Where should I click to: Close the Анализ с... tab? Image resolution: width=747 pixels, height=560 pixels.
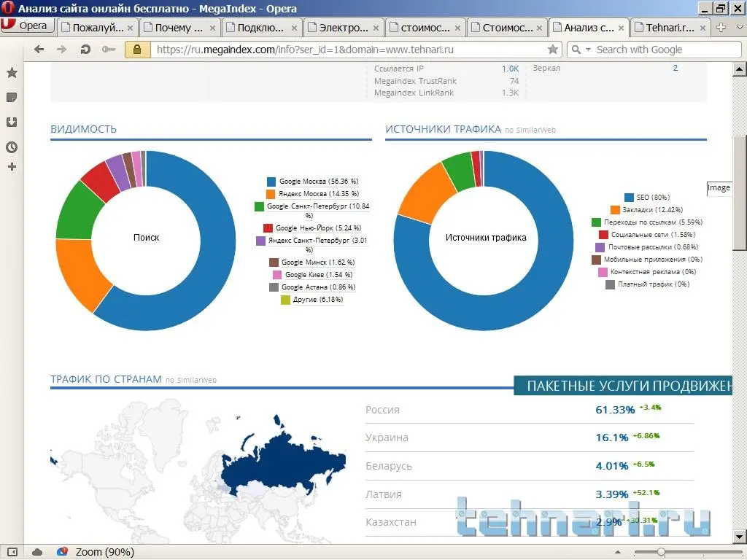coord(622,28)
